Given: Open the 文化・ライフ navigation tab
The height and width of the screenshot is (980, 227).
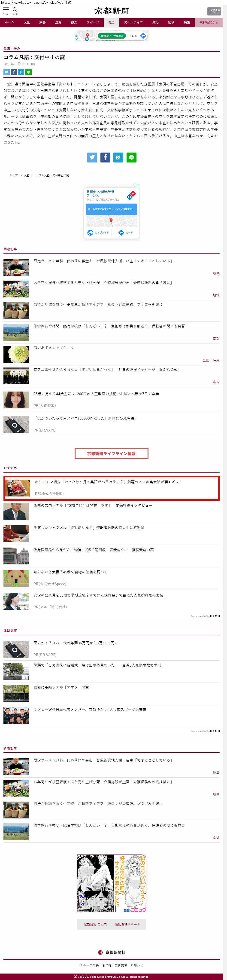Looking at the screenshot, I should [133, 22].
